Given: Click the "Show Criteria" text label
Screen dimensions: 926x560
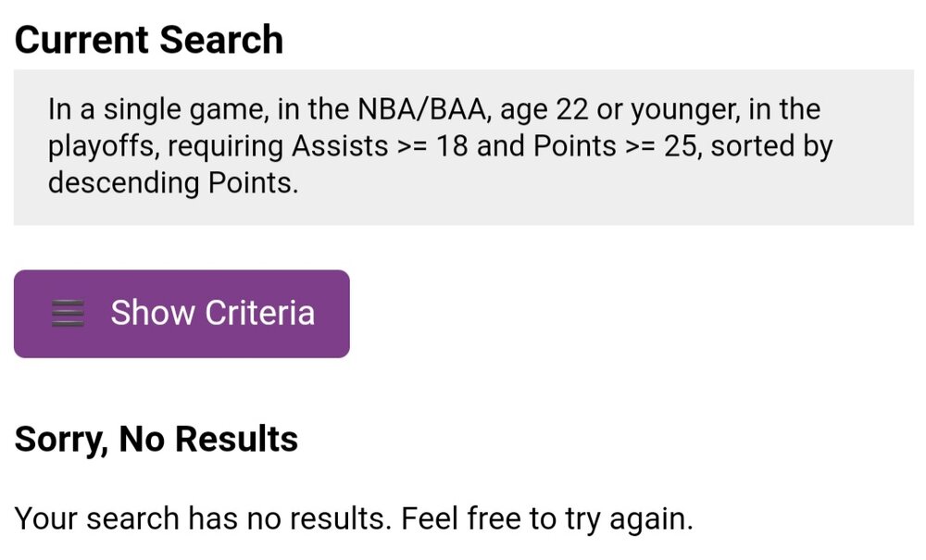Looking at the screenshot, I should click(x=212, y=314).
